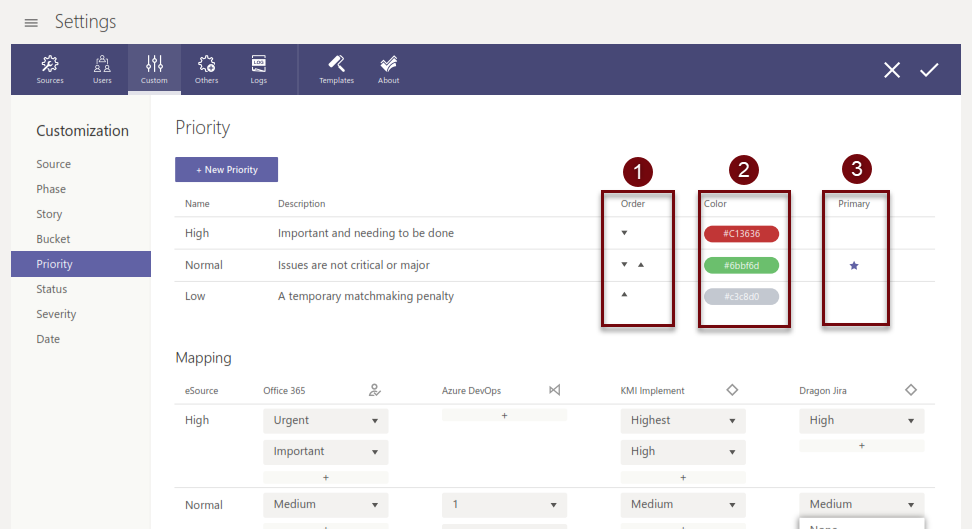The width and height of the screenshot is (972, 529).
Task: Move Low priority up in order
Action: point(624,295)
